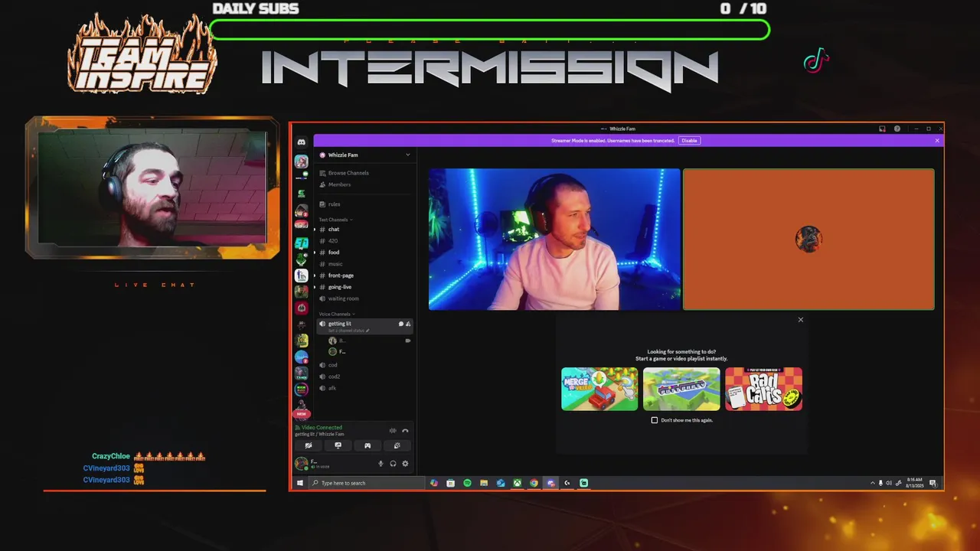
Task: Open the going-live channel
Action: tap(364, 287)
